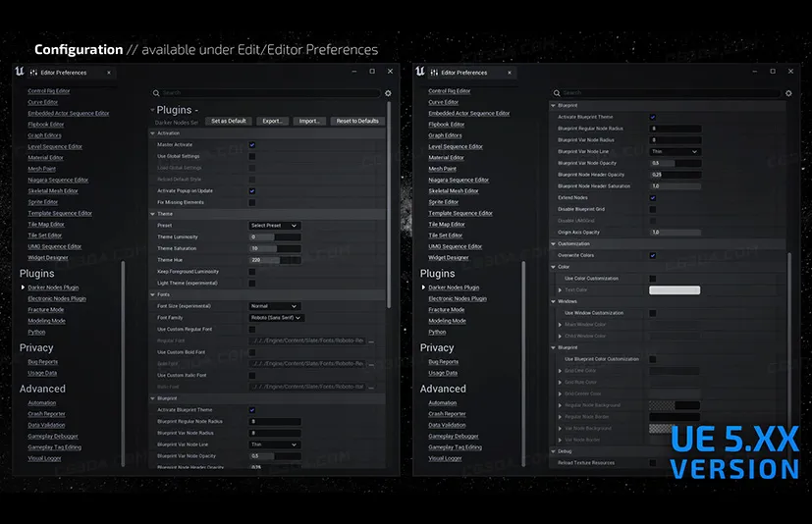
Task: Click the settings gear beside the search in right window
Action: 788,93
